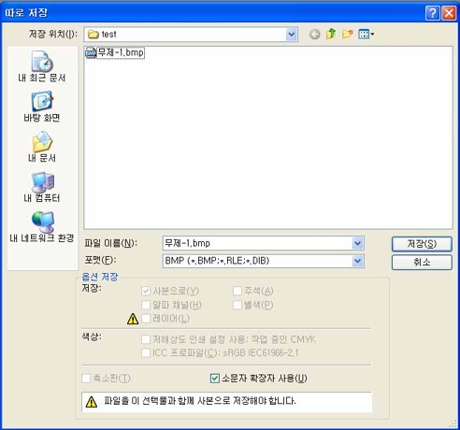Create a new folder
The height and width of the screenshot is (430, 460).
pos(347,34)
